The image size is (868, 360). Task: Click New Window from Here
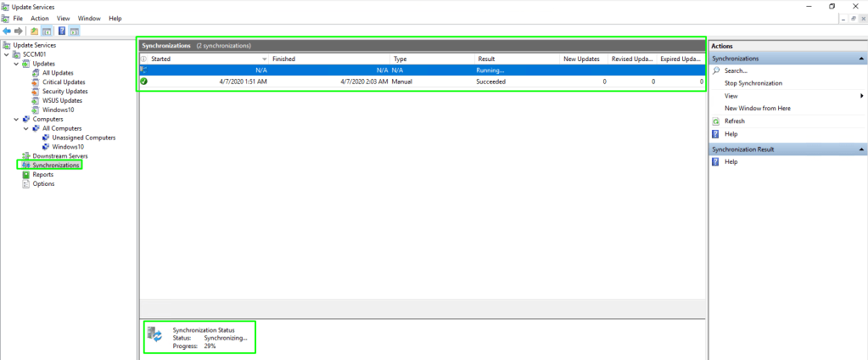click(757, 109)
